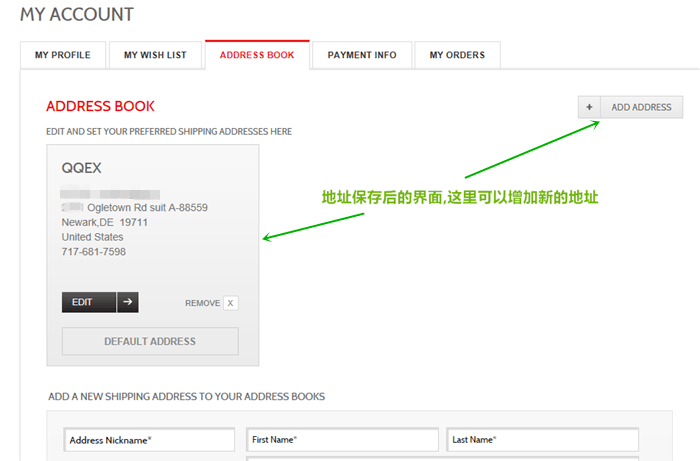Open the My Profile tab

click(63, 55)
